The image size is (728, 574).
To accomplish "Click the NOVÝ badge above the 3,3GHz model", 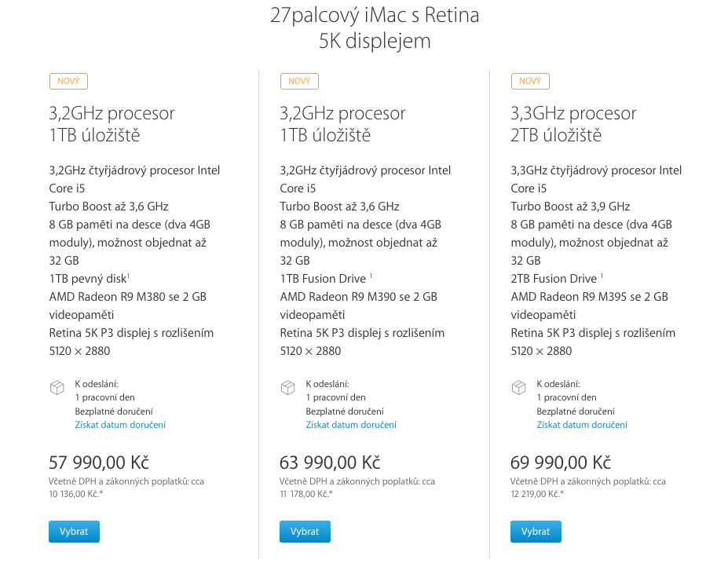I will [x=530, y=81].
